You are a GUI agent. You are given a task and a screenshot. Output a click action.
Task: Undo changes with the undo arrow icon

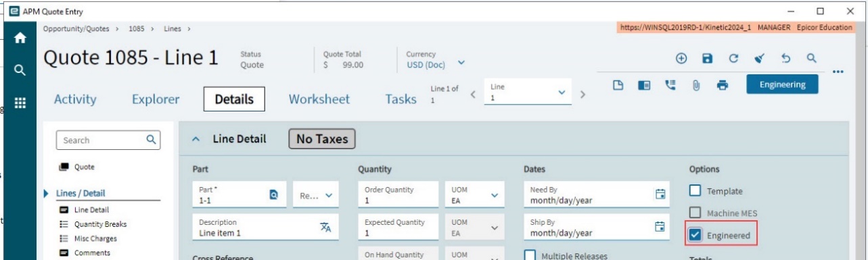click(786, 59)
